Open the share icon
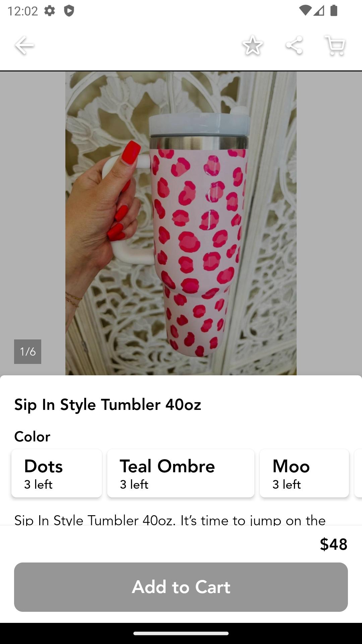 point(294,45)
